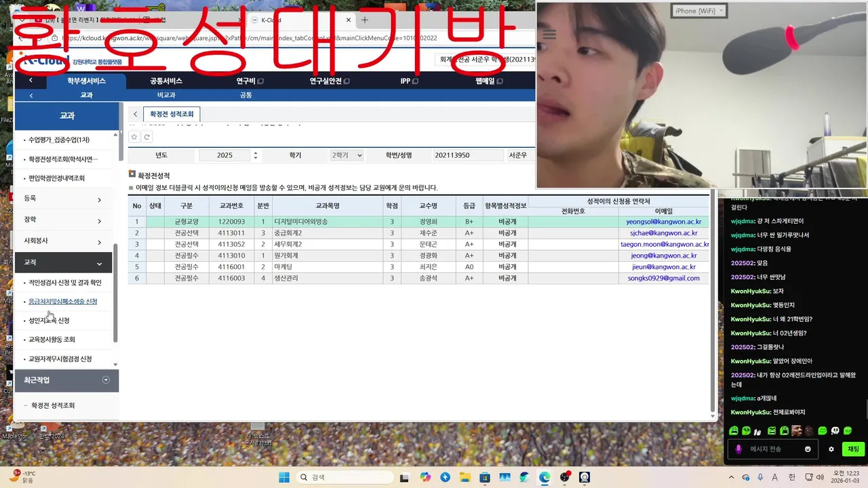The width and height of the screenshot is (868, 488).
Task: Click the green 채팅 send button
Action: tap(853, 449)
